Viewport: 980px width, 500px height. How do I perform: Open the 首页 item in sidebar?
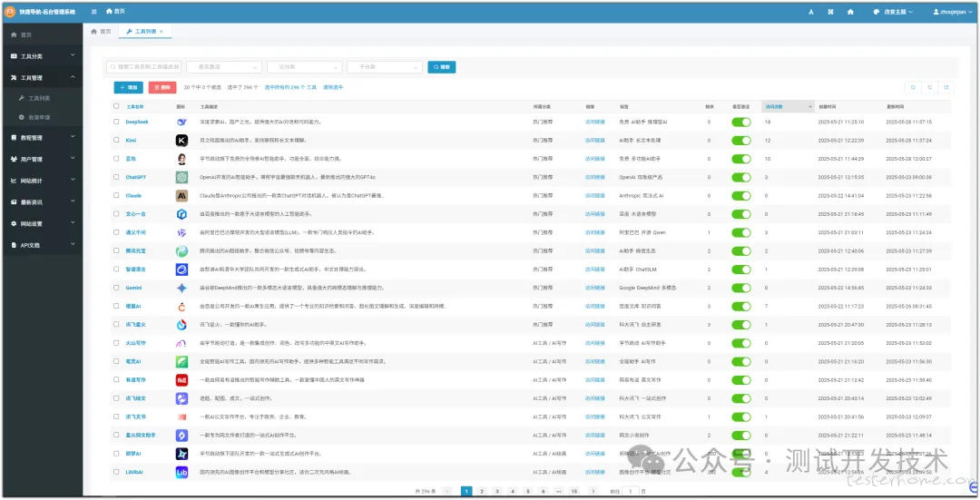coord(43,35)
